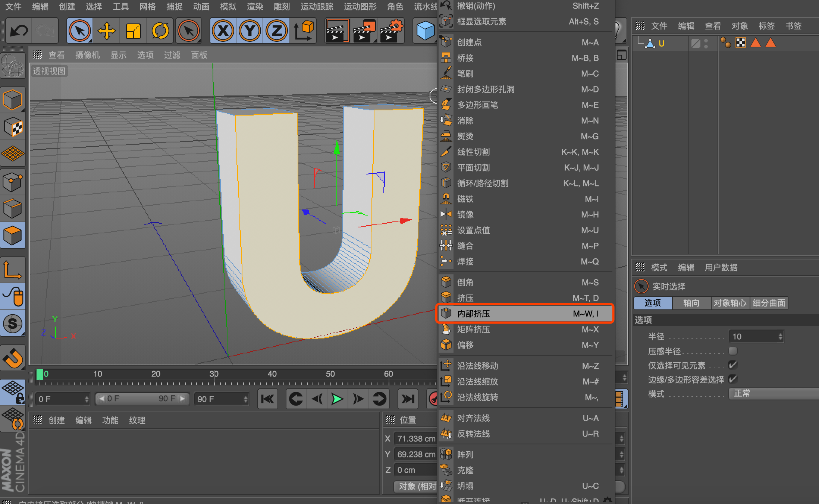819x504 pixels.
Task: Switch to the 轴向 tab
Action: point(691,303)
